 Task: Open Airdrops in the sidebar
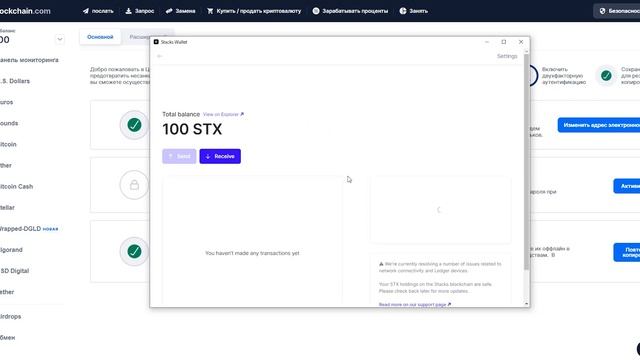coord(10,317)
